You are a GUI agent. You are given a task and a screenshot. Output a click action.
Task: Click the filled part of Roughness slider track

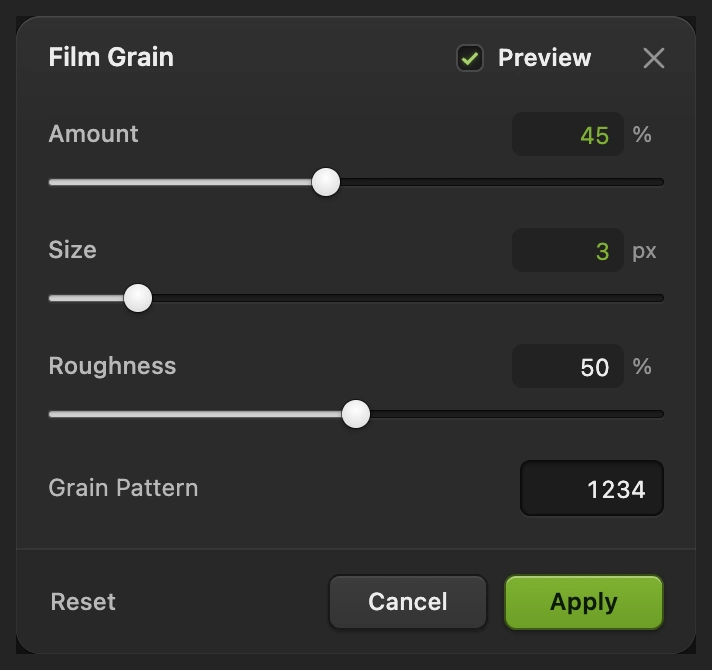(195, 414)
